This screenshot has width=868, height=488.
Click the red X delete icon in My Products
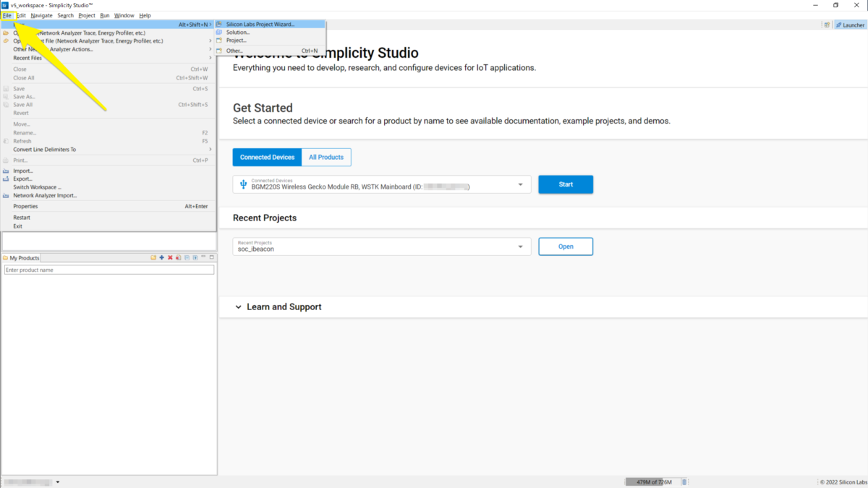point(170,258)
